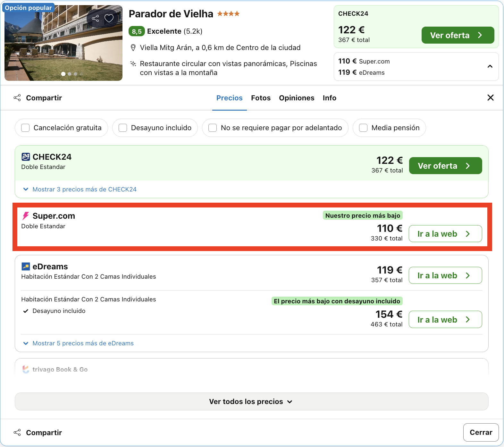This screenshot has height=447, width=504.
Task: Collapse the price summary chevron
Action: [x=490, y=66]
